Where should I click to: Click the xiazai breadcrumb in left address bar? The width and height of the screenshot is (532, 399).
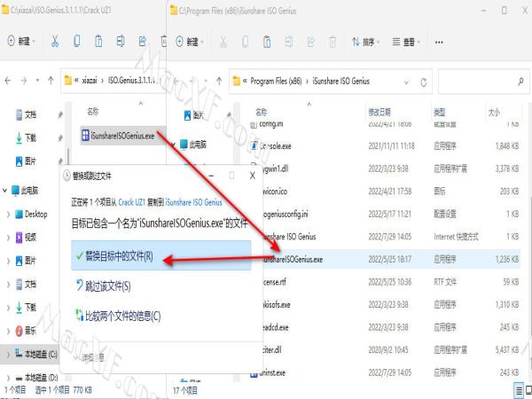point(90,81)
